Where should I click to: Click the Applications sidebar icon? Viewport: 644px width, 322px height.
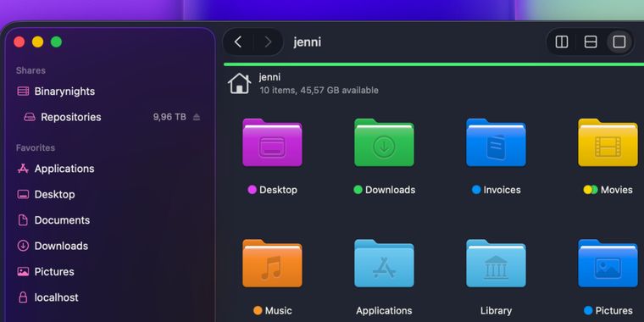coord(23,169)
